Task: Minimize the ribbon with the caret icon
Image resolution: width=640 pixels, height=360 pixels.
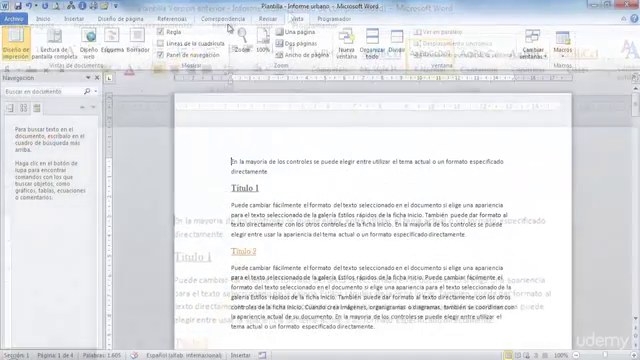Action: point(624,19)
